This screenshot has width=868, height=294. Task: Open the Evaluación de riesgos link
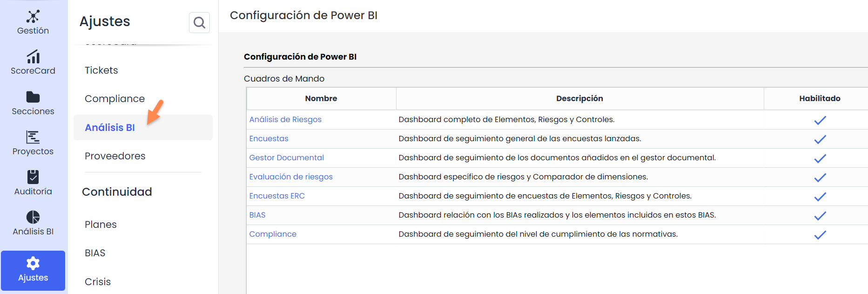click(x=291, y=177)
